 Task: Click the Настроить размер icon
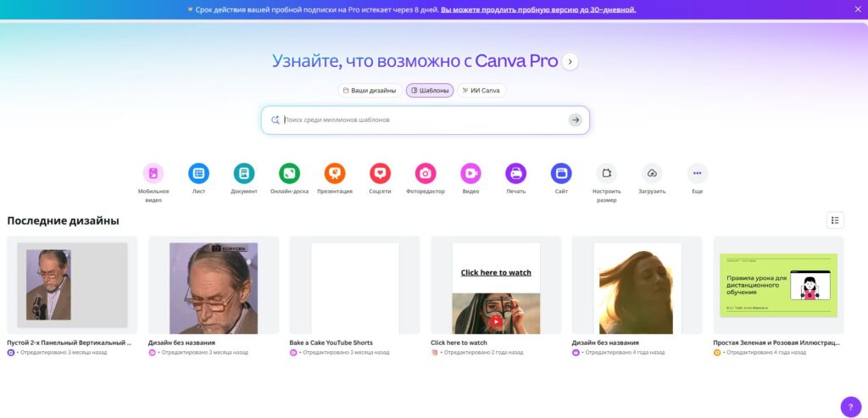pos(606,173)
